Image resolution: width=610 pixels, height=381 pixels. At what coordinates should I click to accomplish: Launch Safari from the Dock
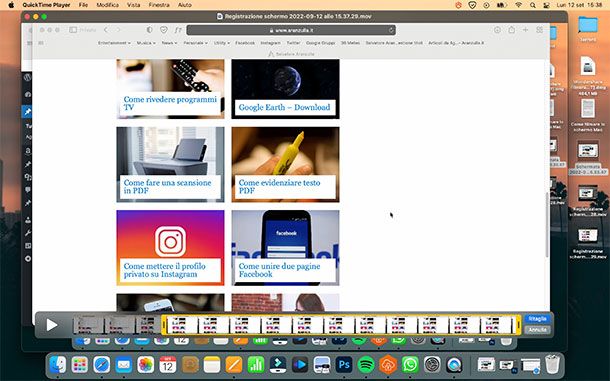pos(102,365)
